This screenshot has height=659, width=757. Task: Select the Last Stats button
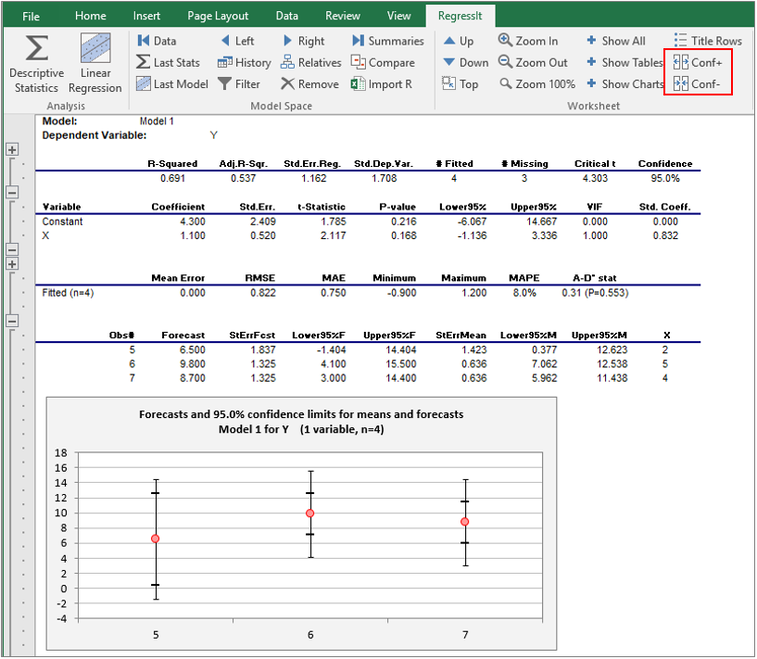[168, 62]
